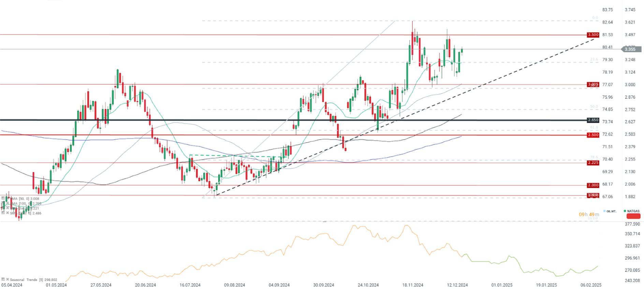Click the 30.09.2024 date on time axis
Screen dimensions: 644x289
point(323,285)
